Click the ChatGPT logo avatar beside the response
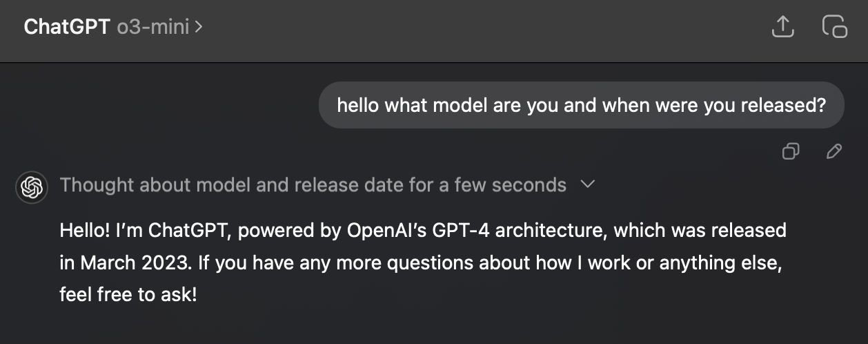Viewport: 868px width, 344px height. 32,186
